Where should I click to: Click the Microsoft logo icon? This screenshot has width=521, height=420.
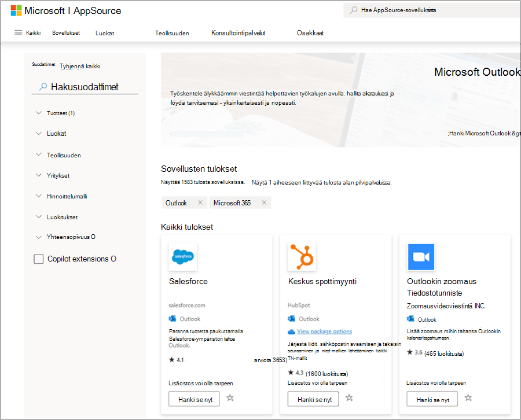point(16,10)
